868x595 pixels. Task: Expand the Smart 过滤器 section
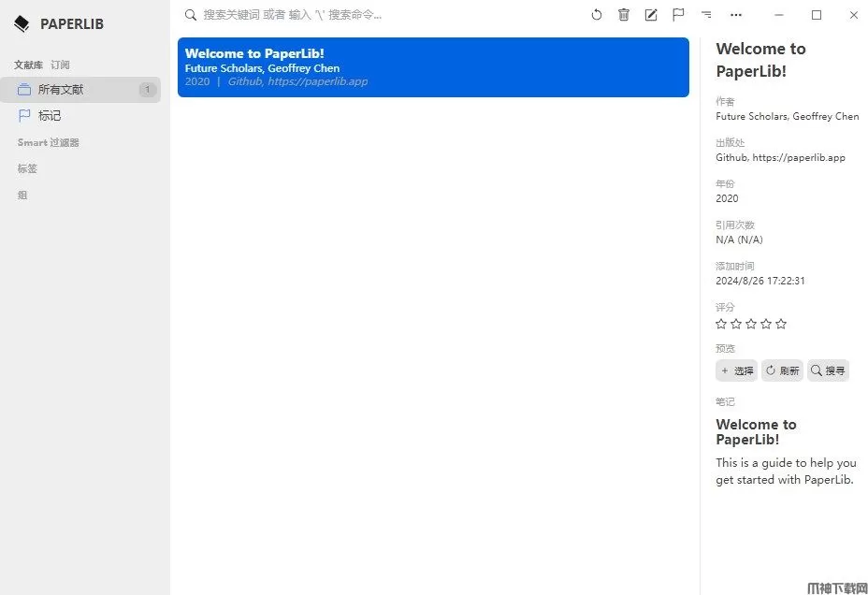coord(48,142)
